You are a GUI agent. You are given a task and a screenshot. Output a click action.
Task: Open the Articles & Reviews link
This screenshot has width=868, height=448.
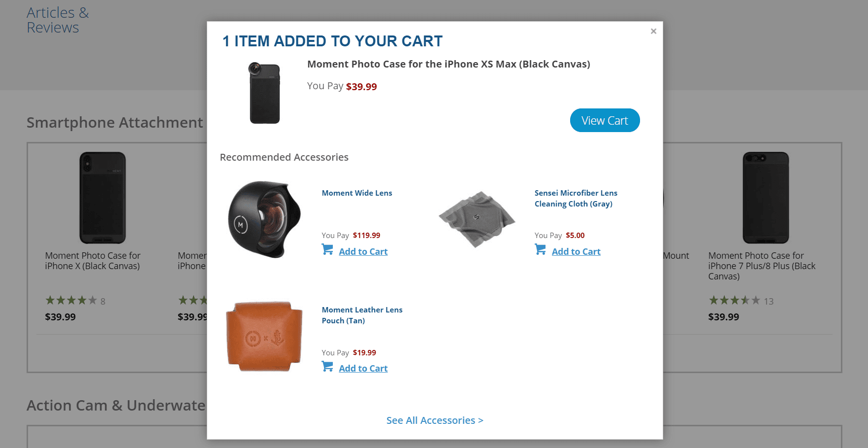58,20
